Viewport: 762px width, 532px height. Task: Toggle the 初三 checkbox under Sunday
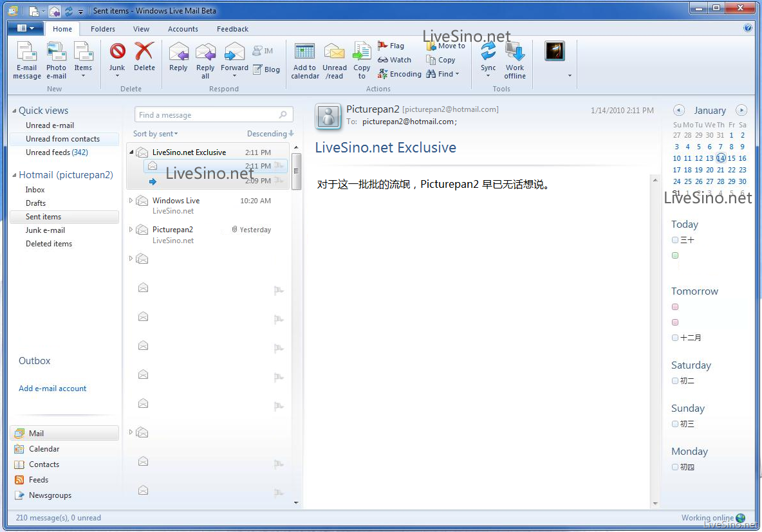[675, 424]
